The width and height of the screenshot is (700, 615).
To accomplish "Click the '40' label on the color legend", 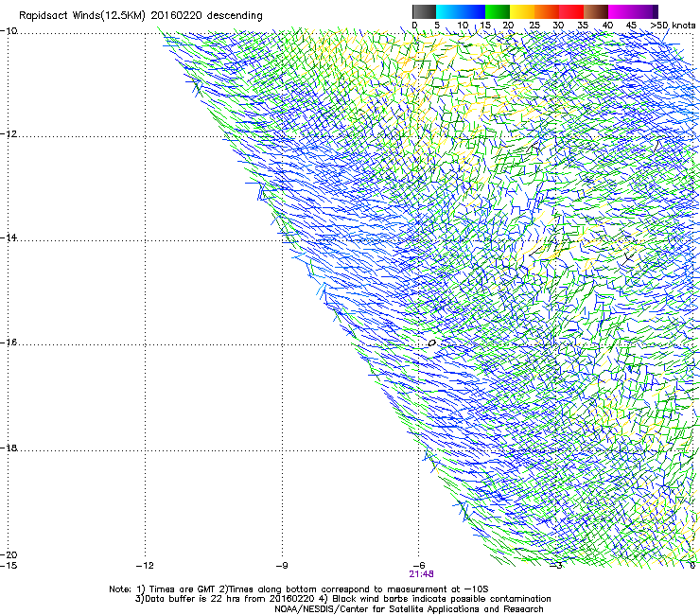I will click(x=607, y=26).
